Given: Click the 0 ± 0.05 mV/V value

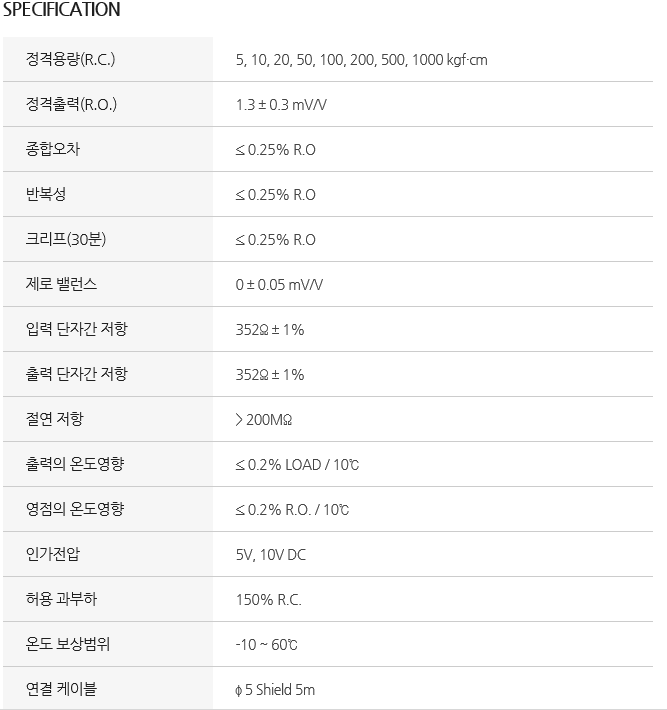Looking at the screenshot, I should point(279,284).
